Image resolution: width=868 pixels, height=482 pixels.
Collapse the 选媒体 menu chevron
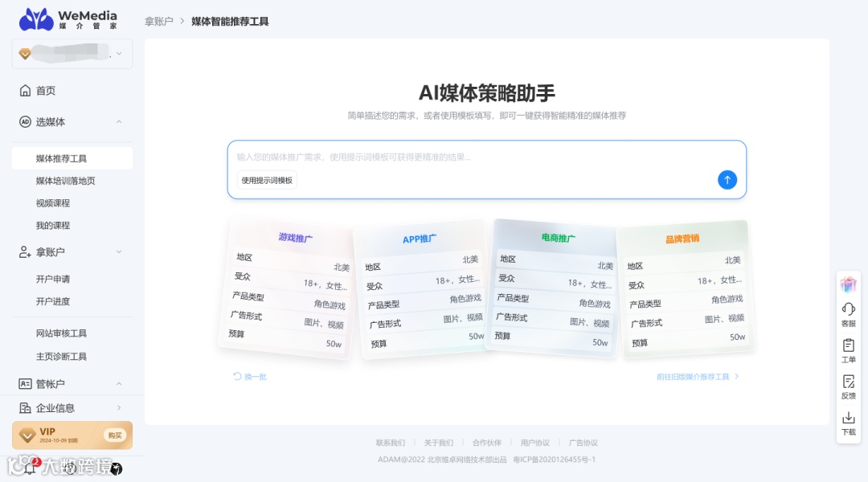(119, 122)
